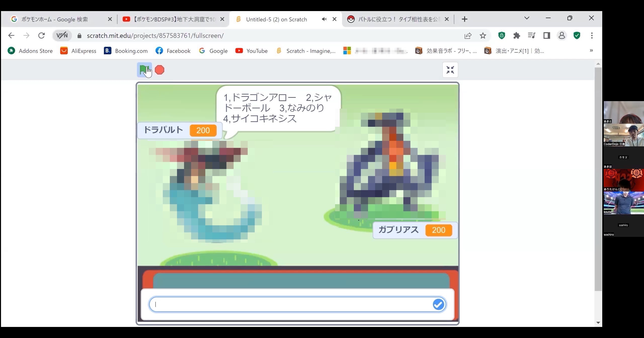644x338 pixels.
Task: Expand hidden bookmarks with double chevron
Action: (591, 51)
